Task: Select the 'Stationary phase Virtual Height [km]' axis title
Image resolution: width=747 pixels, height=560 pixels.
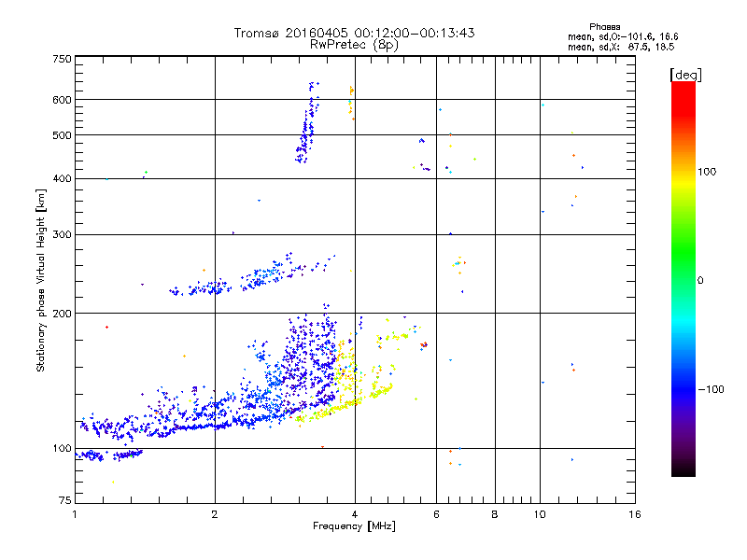Action: [41, 281]
